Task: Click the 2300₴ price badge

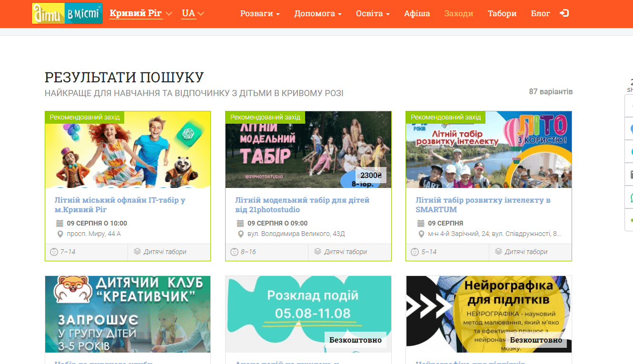Action: tap(371, 175)
